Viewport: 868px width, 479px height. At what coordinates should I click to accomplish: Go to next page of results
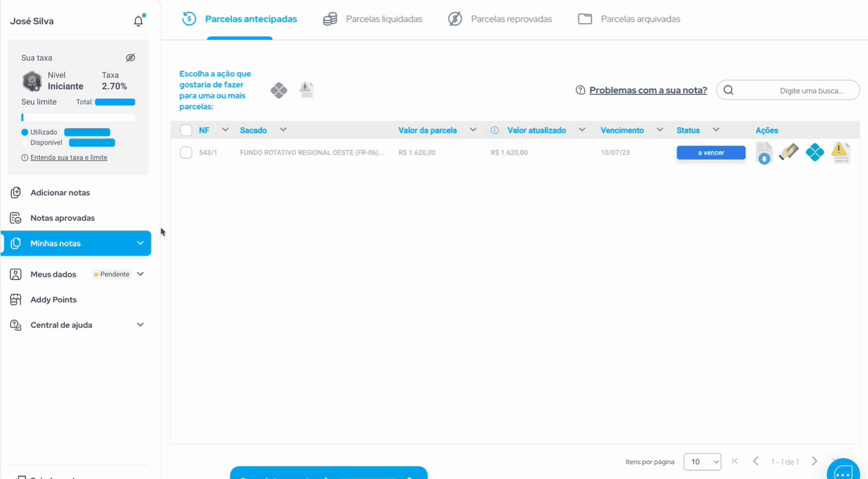coord(814,462)
